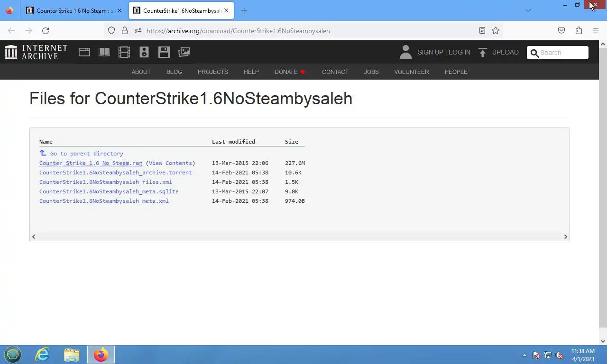607x364 pixels.
Task: Close the Counter Strike 1.6 No Steam tab
Action: 120,11
